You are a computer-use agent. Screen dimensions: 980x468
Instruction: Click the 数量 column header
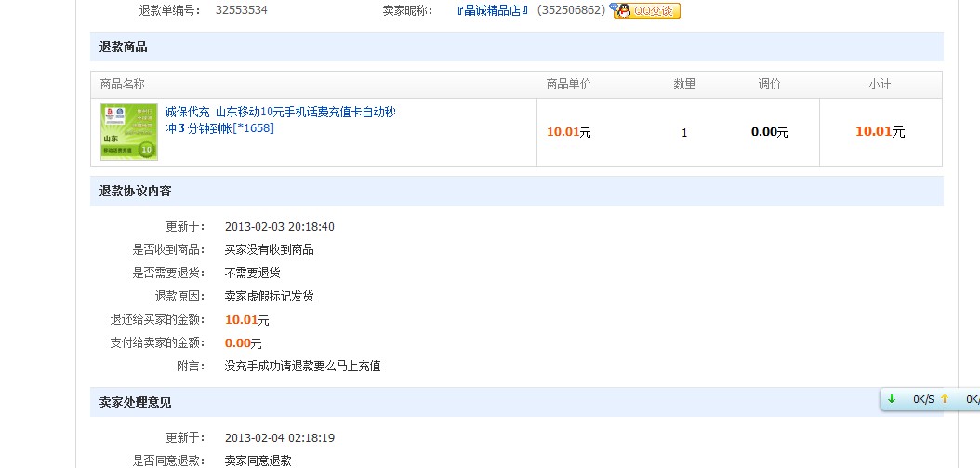[684, 85]
